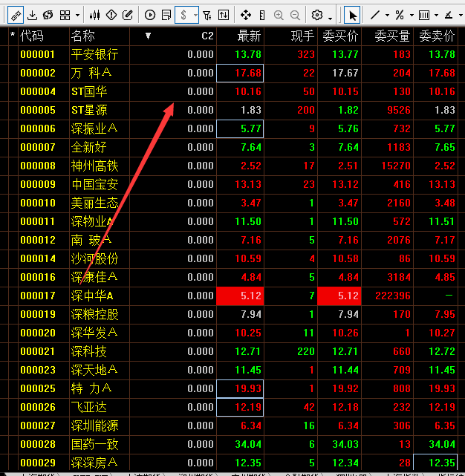Select the line drawing tool
Viewport: 465px width, 476px height.
pyautogui.click(x=375, y=15)
